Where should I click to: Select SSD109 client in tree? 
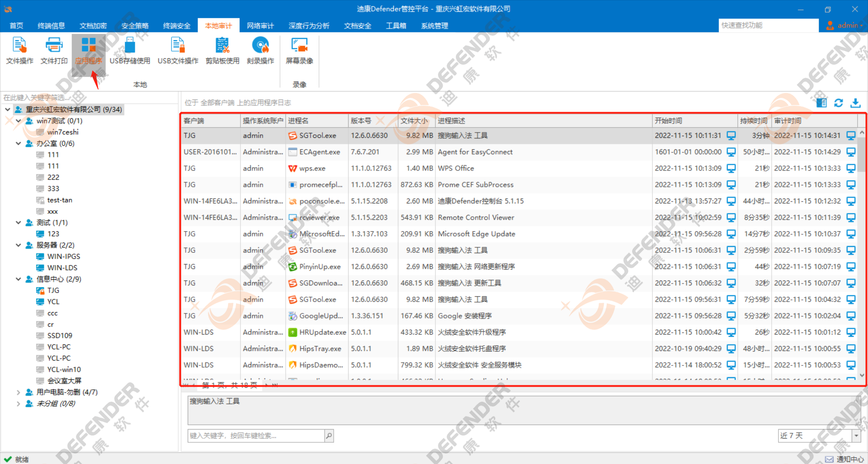click(60, 336)
